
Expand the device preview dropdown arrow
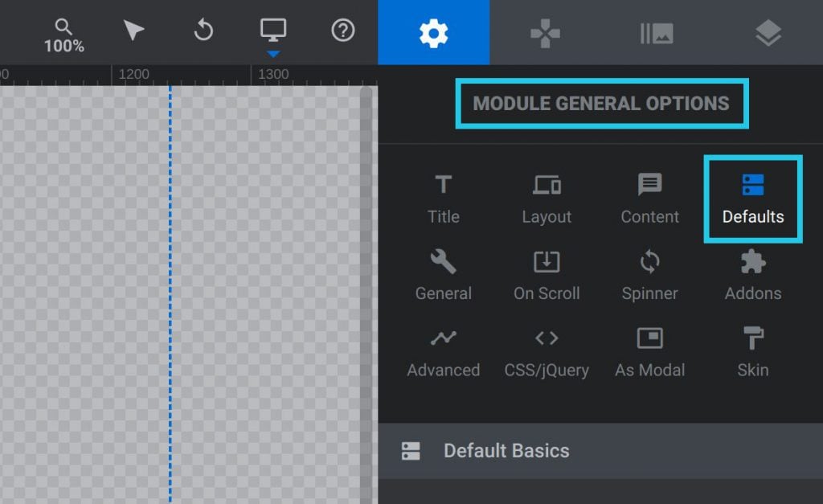[273, 55]
